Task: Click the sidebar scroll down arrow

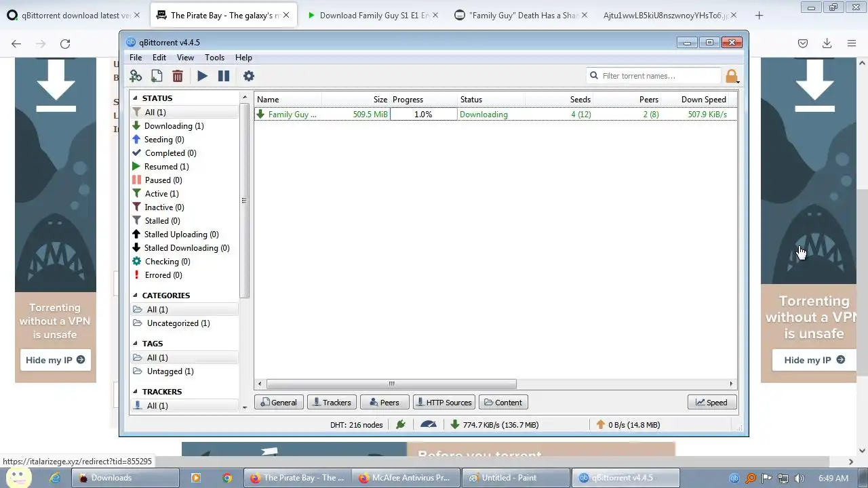Action: tap(245, 407)
